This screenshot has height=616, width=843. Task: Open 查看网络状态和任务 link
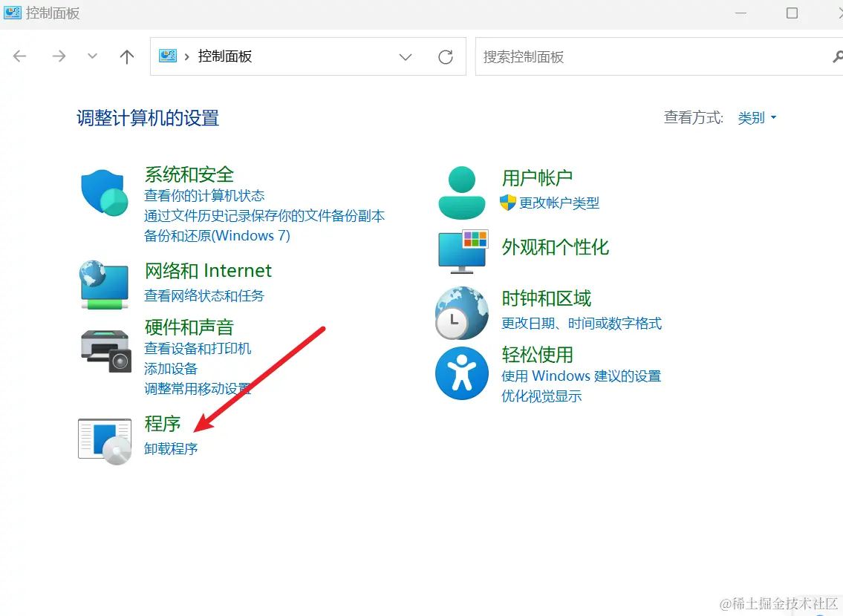[x=204, y=295]
